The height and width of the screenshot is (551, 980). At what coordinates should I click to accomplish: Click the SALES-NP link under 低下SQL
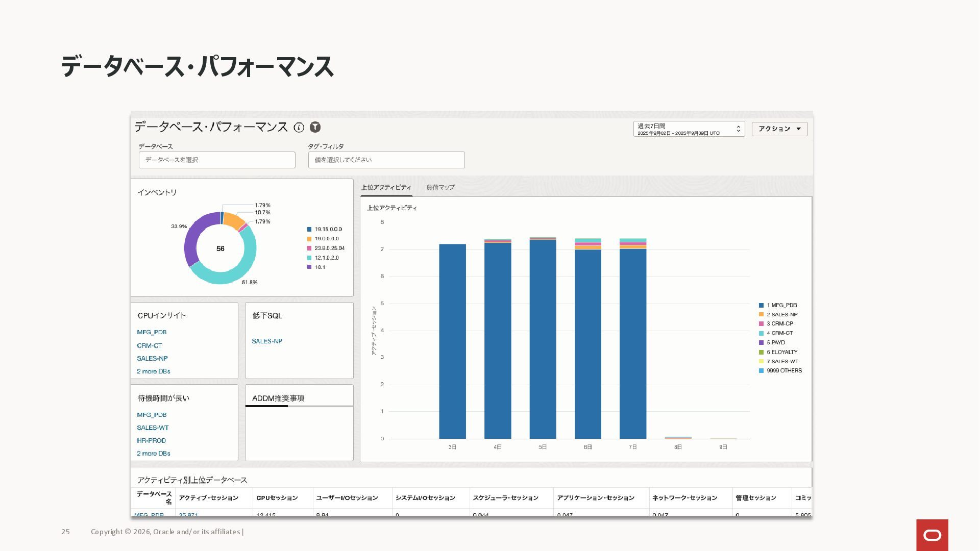[266, 341]
